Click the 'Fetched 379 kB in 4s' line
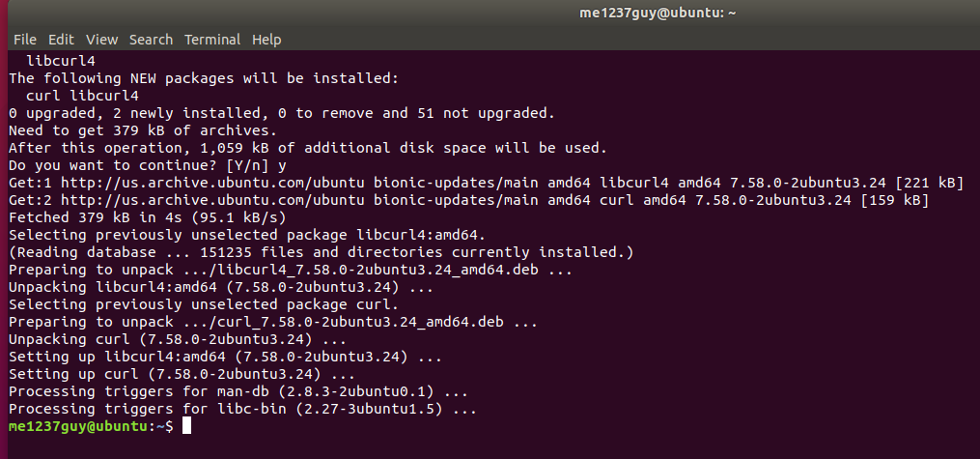This screenshot has height=459, width=980. click(x=148, y=218)
